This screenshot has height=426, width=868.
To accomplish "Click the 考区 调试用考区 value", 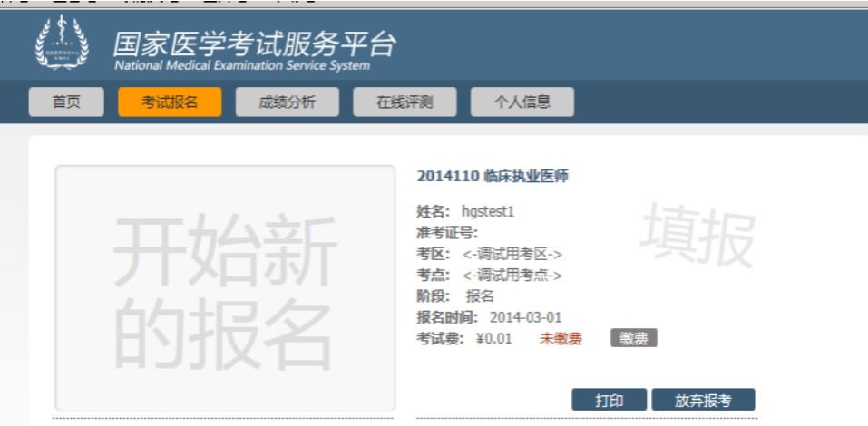I will (x=512, y=254).
